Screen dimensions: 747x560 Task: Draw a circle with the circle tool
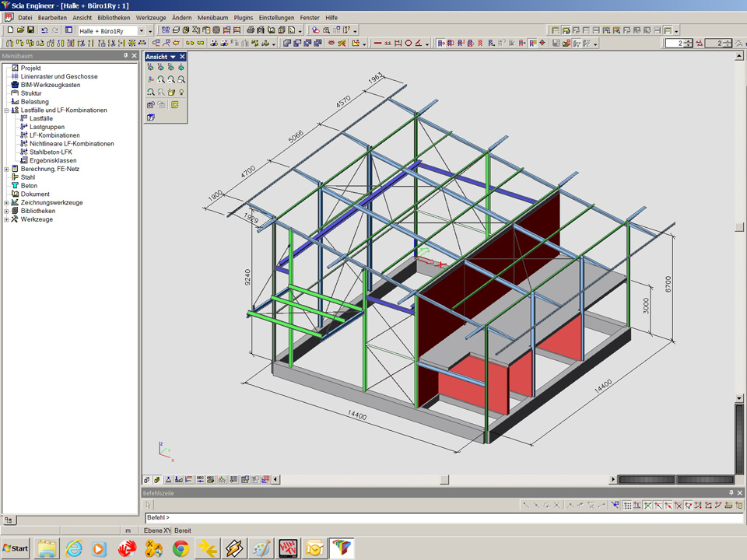coord(408,44)
